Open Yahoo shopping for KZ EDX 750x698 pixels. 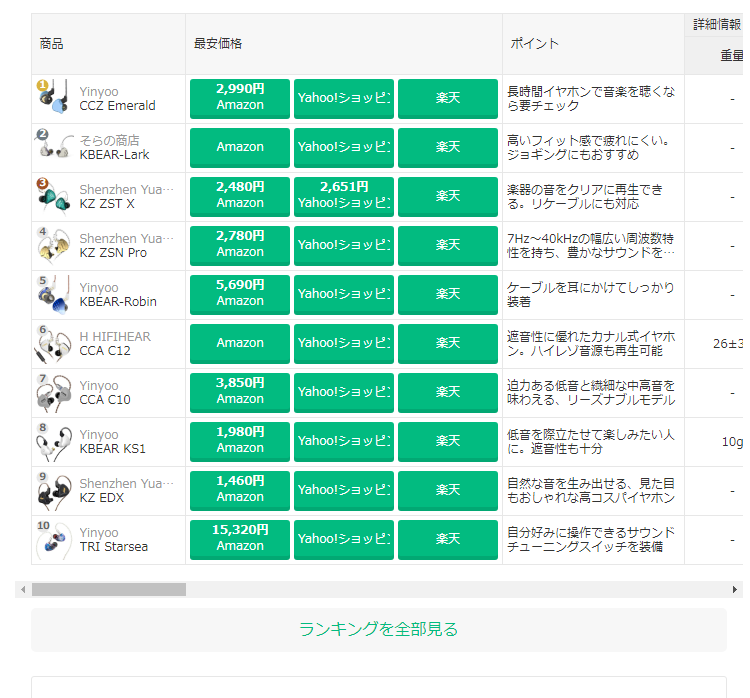click(343, 490)
